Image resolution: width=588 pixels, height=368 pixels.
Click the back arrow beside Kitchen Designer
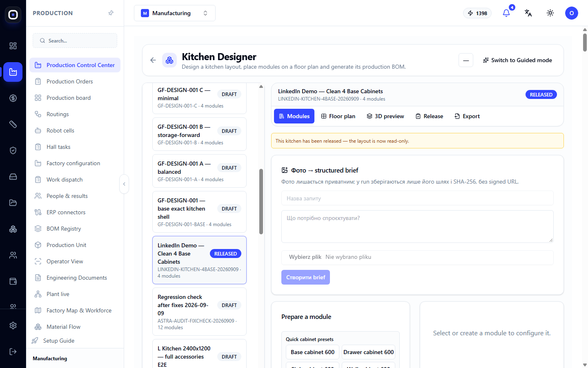click(x=153, y=60)
